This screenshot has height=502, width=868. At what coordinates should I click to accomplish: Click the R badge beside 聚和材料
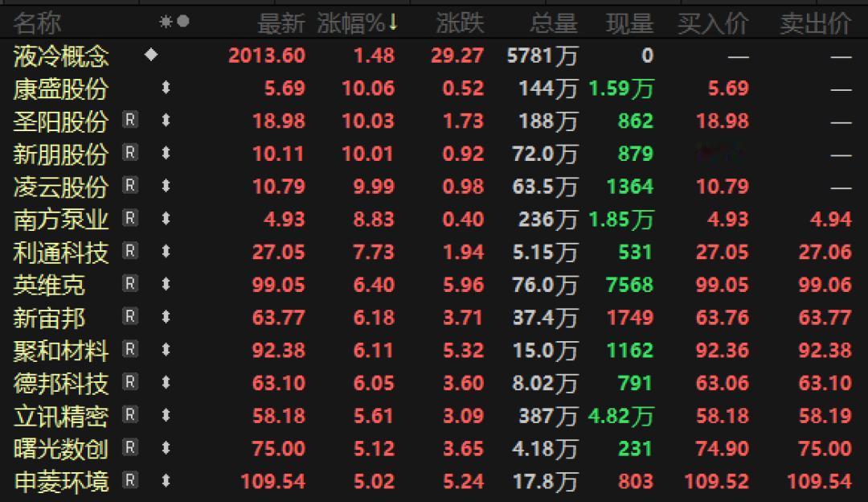[130, 349]
